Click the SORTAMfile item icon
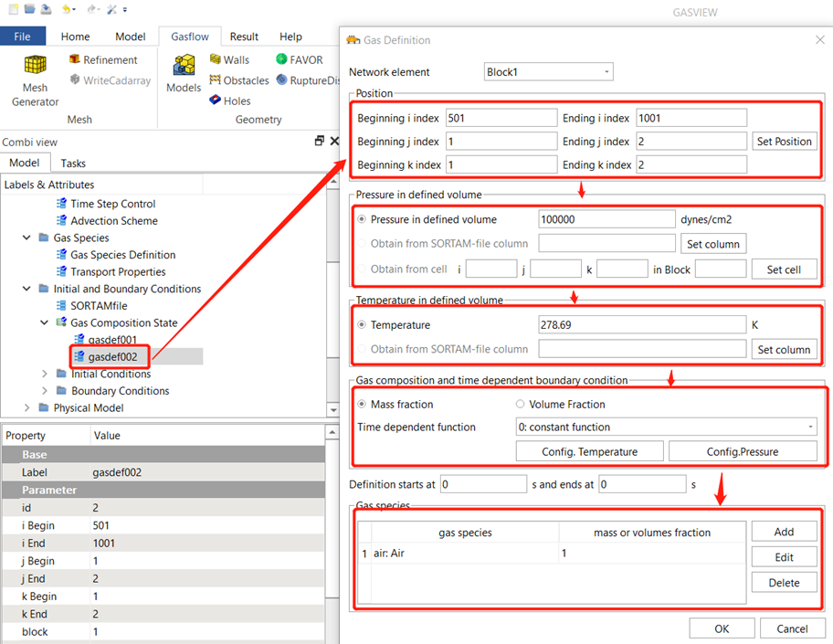This screenshot has height=644, width=833. pos(61,305)
